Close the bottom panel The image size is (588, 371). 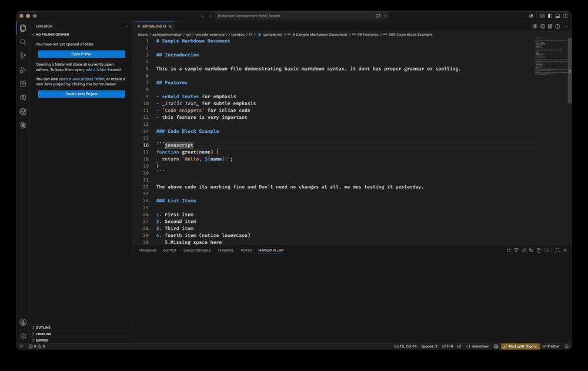click(x=565, y=250)
